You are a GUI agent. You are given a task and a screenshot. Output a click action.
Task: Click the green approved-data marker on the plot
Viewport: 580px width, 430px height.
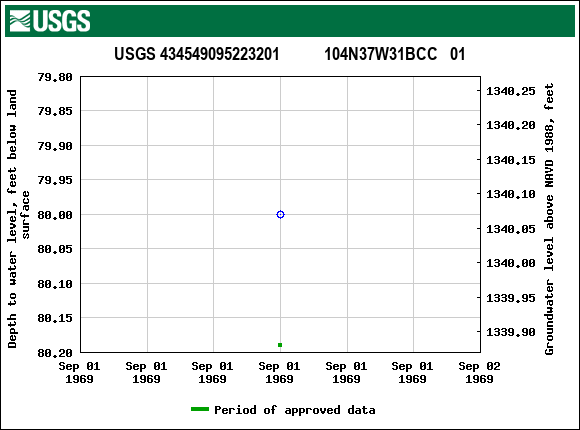click(280, 345)
